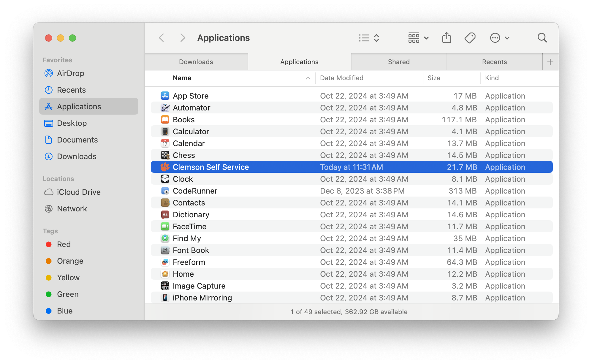Select Desktop in the sidebar
Image resolution: width=592 pixels, height=364 pixels.
(89, 123)
